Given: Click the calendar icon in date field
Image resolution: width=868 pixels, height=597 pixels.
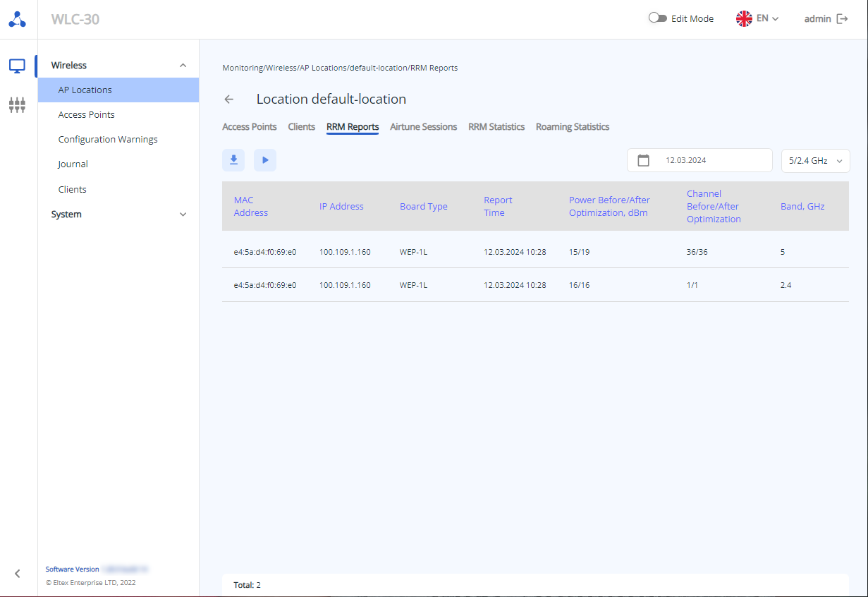Looking at the screenshot, I should [643, 160].
